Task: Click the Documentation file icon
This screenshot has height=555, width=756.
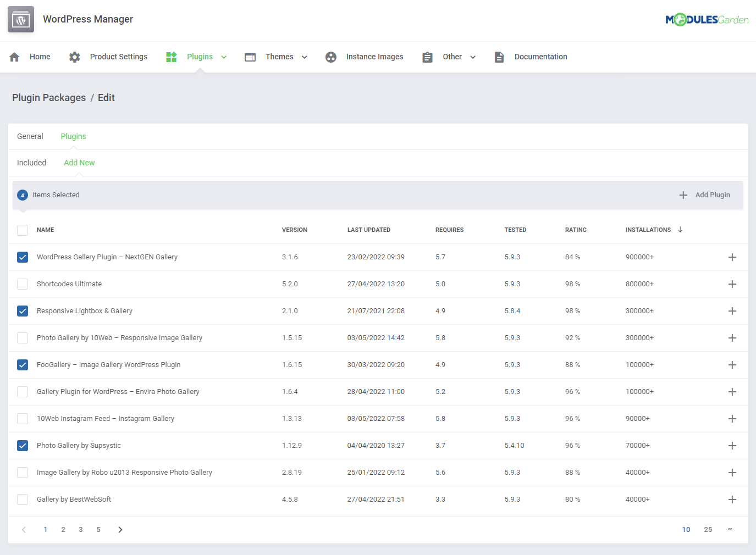Action: [x=499, y=57]
